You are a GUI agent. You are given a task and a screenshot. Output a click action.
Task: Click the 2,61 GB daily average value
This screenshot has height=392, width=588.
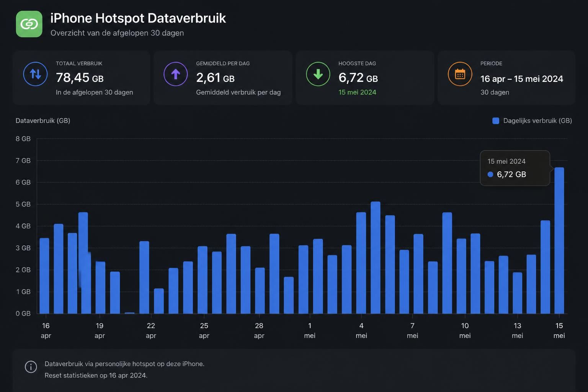coord(215,78)
